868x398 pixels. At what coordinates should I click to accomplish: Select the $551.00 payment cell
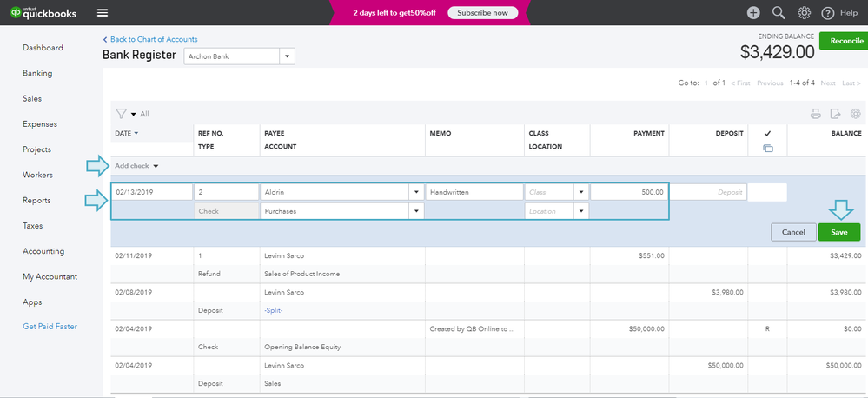[x=629, y=255]
